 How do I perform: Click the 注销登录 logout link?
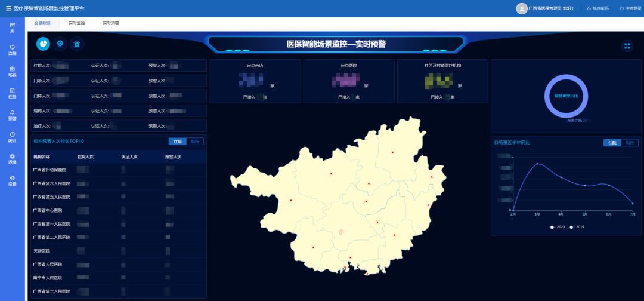(630, 8)
